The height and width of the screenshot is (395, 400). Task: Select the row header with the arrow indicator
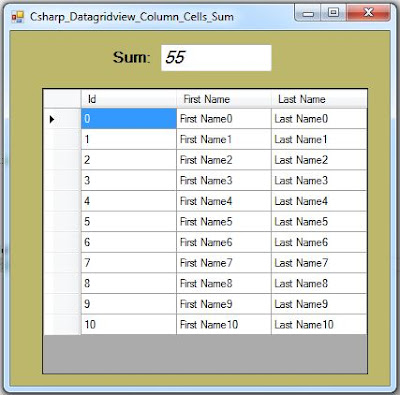pyautogui.click(x=62, y=119)
